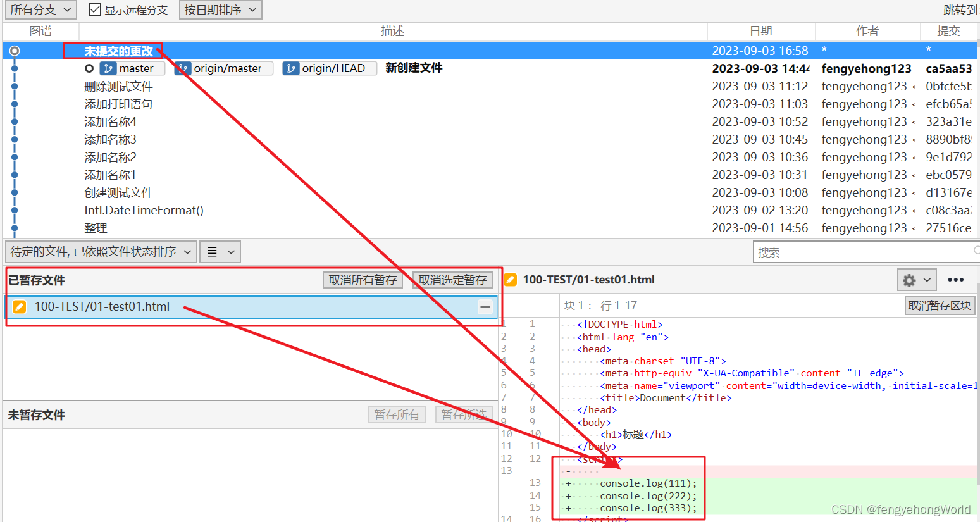Click the modified-file icon in the diff header
Viewport: 980px width, 522px height.
click(510, 280)
